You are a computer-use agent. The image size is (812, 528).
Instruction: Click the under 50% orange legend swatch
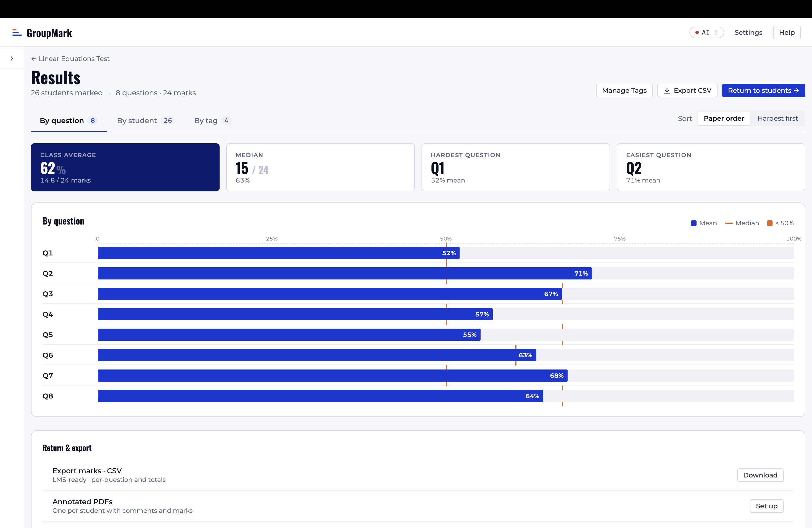769,223
